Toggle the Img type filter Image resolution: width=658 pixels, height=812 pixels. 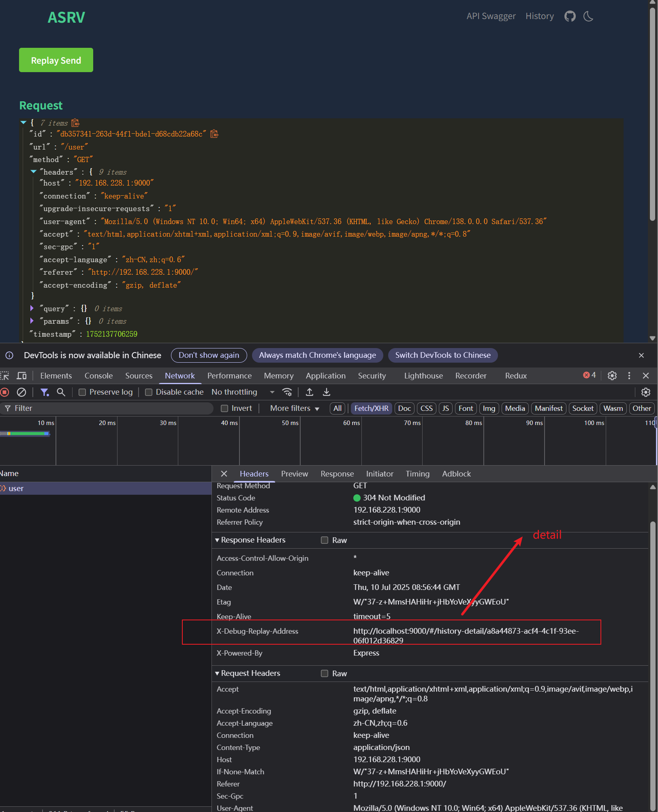(489, 408)
